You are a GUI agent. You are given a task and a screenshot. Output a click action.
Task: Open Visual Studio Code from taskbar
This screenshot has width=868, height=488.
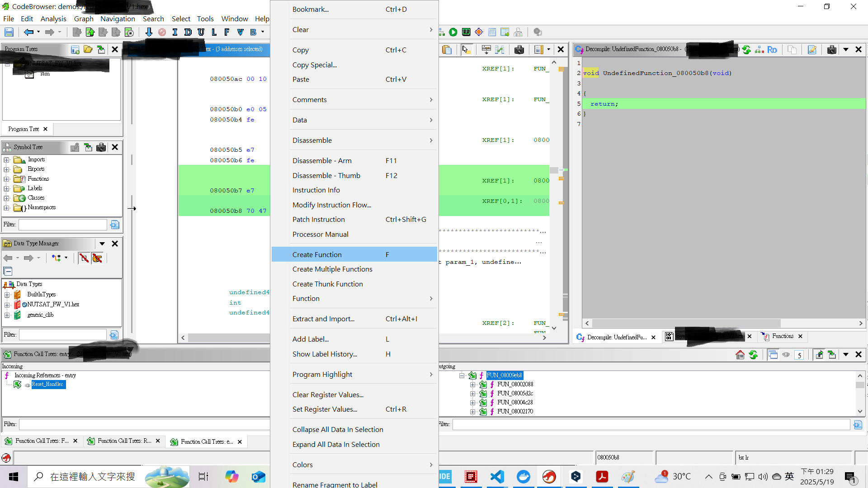tap(497, 477)
